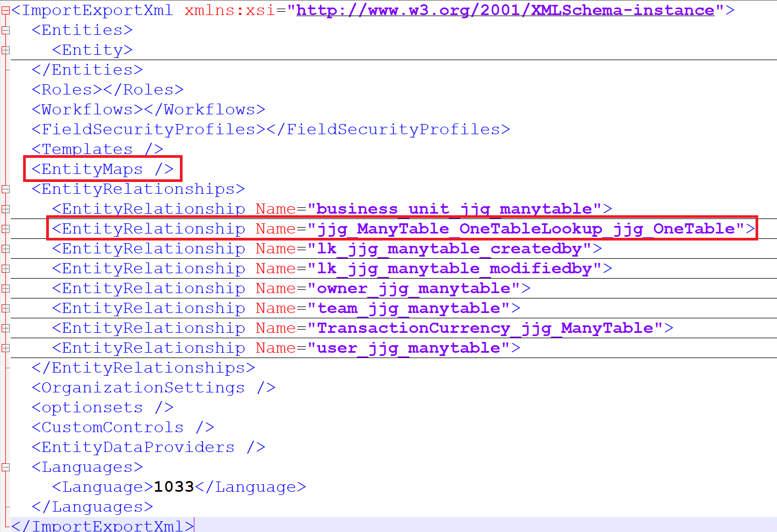The image size is (777, 532).
Task: Click the opening Languages tag
Action: click(87, 467)
